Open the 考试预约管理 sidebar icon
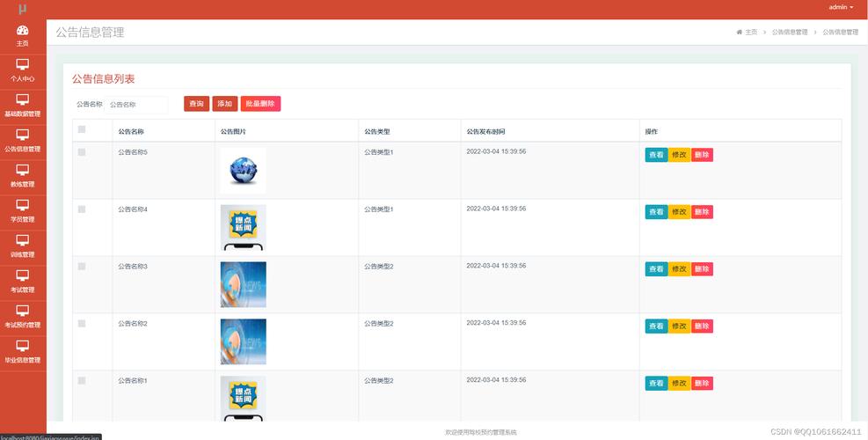Image resolution: width=868 pixels, height=440 pixels. (x=23, y=311)
